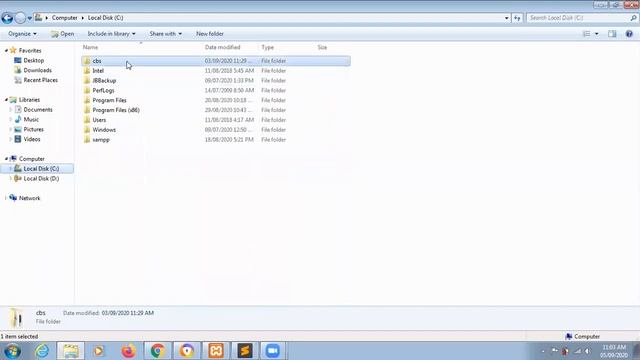
Task: Expand the Network section arrow
Action: [x=6, y=198]
